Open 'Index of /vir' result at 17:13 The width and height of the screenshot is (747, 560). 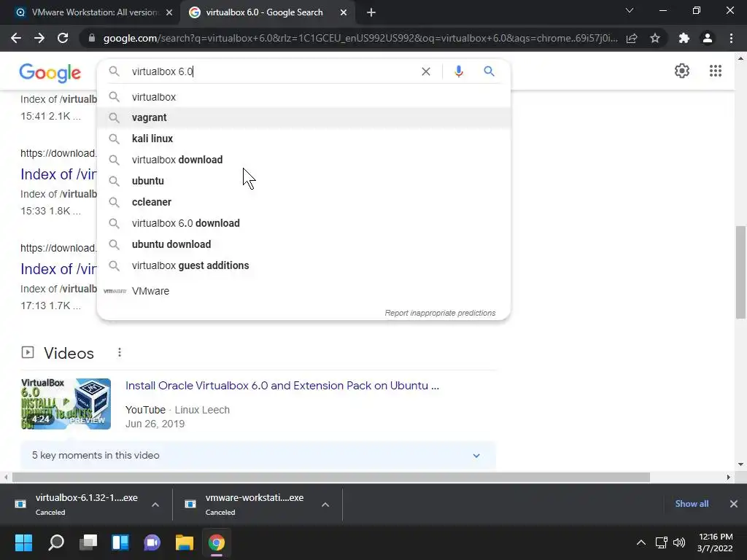pyautogui.click(x=58, y=269)
